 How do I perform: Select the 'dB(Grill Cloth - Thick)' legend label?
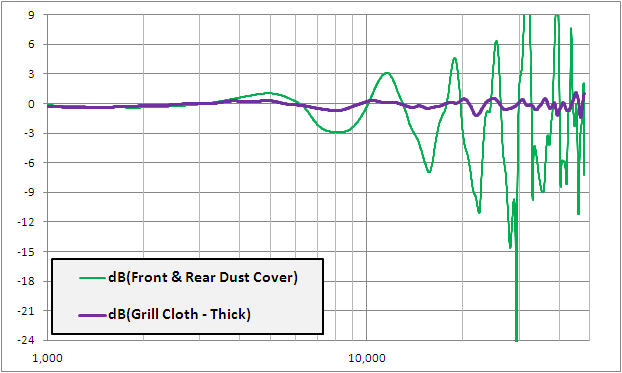pyautogui.click(x=179, y=314)
